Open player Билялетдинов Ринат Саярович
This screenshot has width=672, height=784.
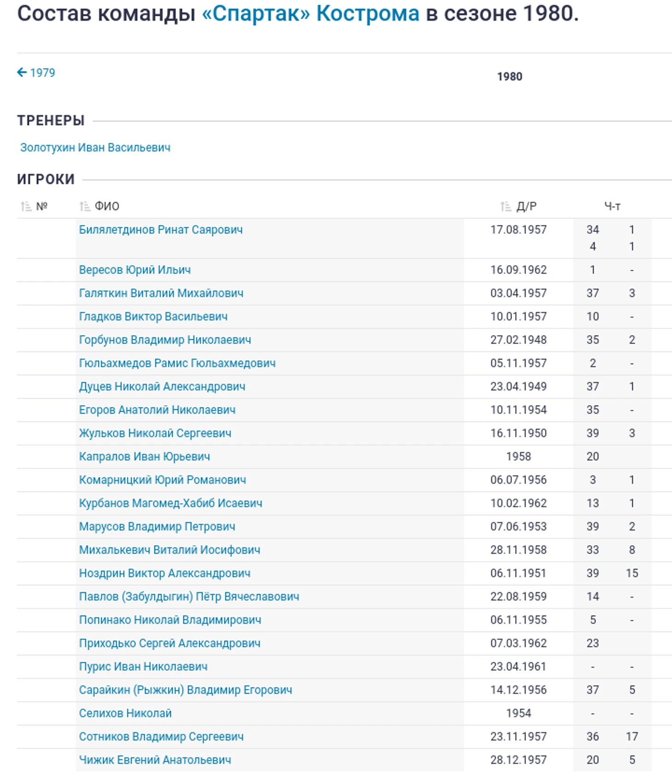(x=161, y=230)
